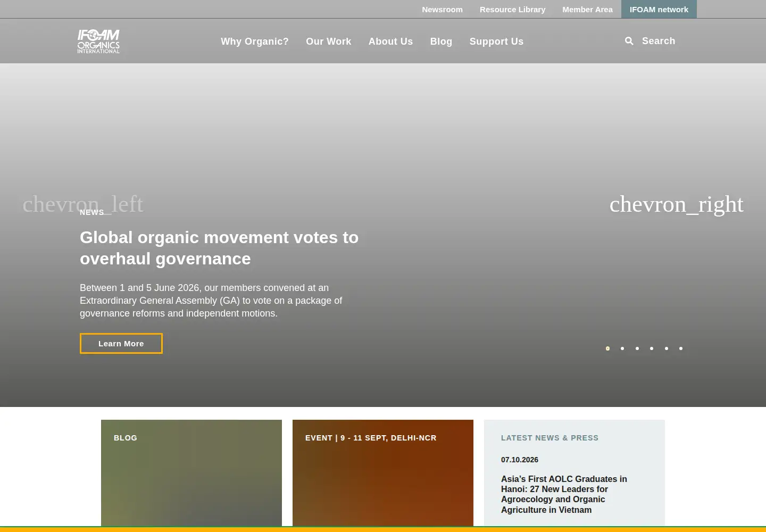Click the Search label in header
The height and width of the screenshot is (532, 766).
tap(659, 41)
